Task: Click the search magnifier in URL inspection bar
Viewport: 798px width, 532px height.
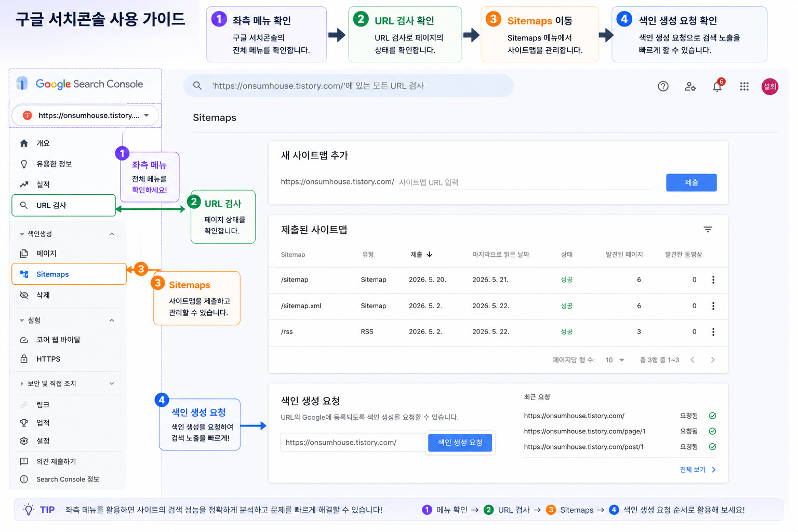Action: [197, 86]
